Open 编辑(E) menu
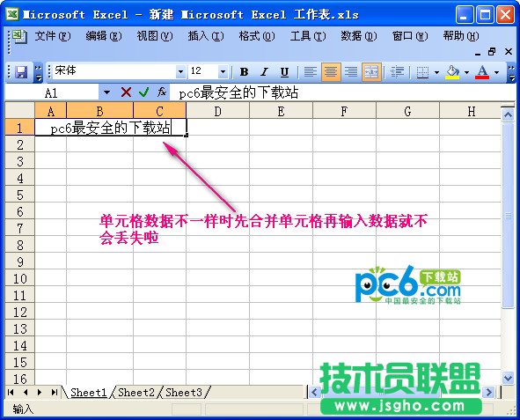520x420 pixels. coord(104,36)
